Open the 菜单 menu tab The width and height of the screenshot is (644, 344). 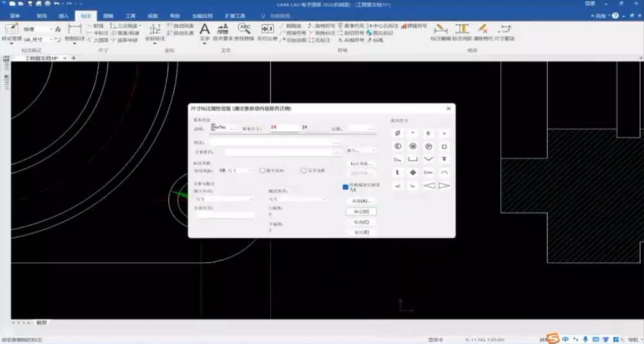point(15,15)
